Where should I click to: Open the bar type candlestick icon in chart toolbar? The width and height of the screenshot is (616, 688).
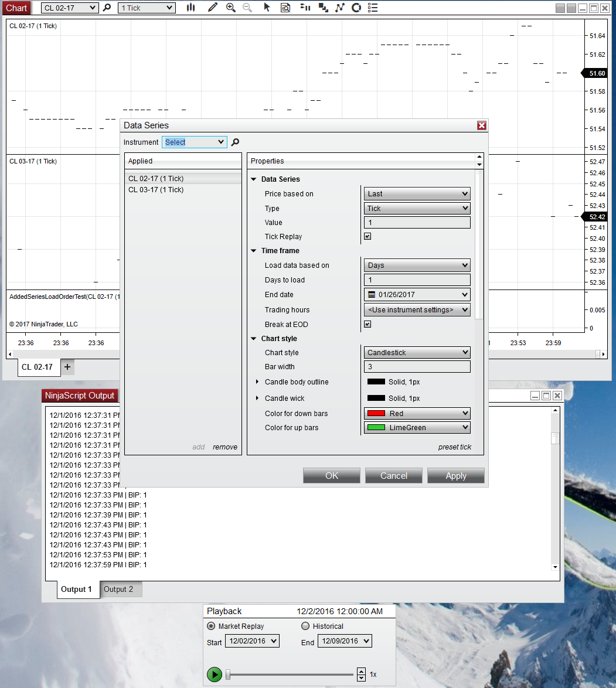[x=190, y=8]
